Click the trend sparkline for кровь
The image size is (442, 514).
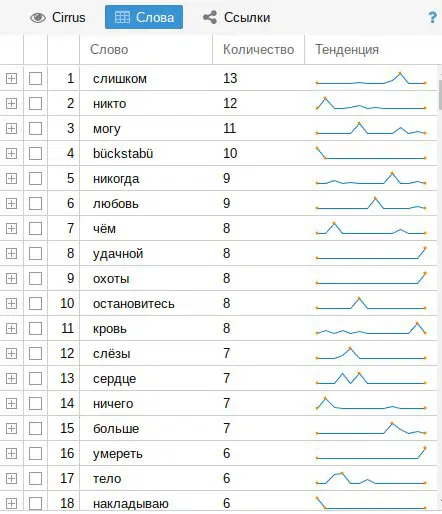tap(371, 328)
